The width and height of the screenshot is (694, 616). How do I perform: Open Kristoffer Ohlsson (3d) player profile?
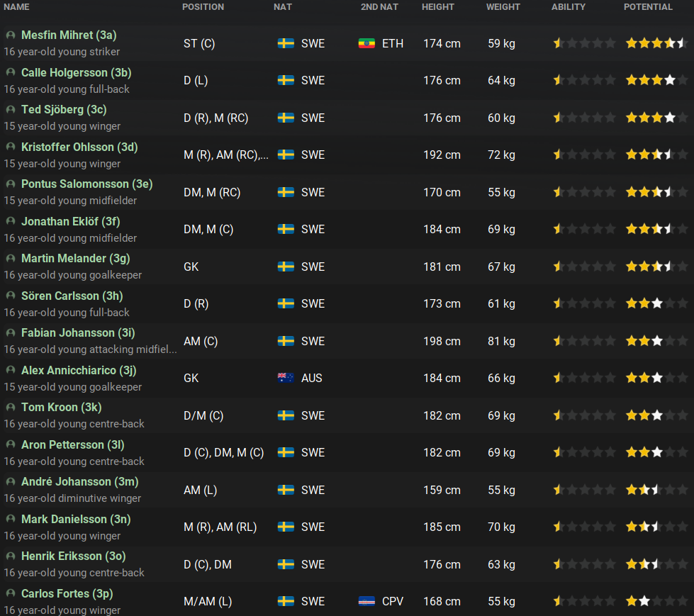(x=79, y=147)
